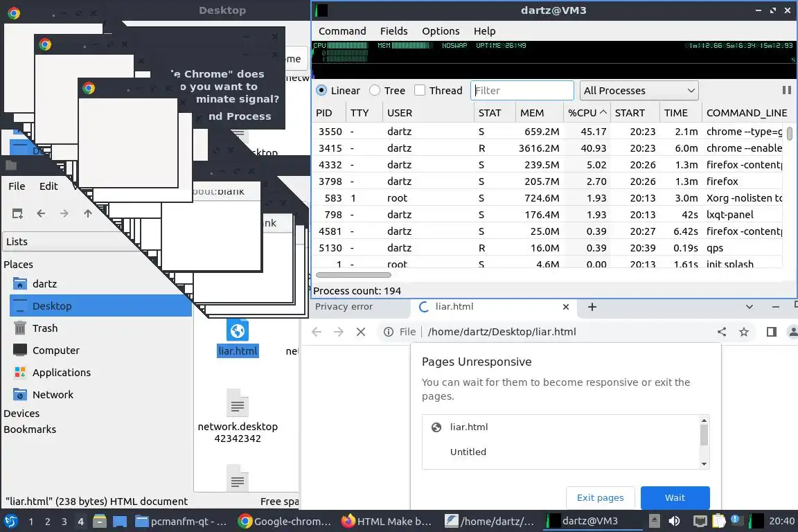Go up one folder in file manager

87,213
